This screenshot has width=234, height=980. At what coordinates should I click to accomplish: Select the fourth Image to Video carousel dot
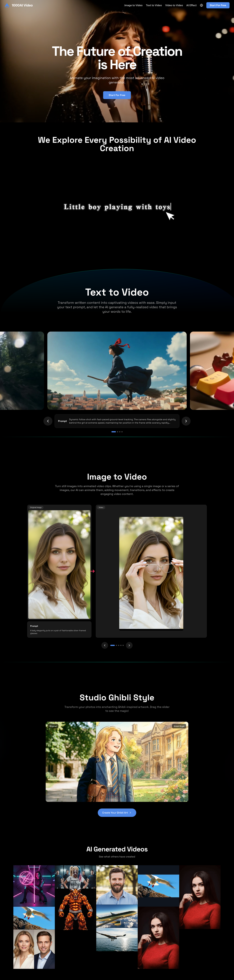121,645
